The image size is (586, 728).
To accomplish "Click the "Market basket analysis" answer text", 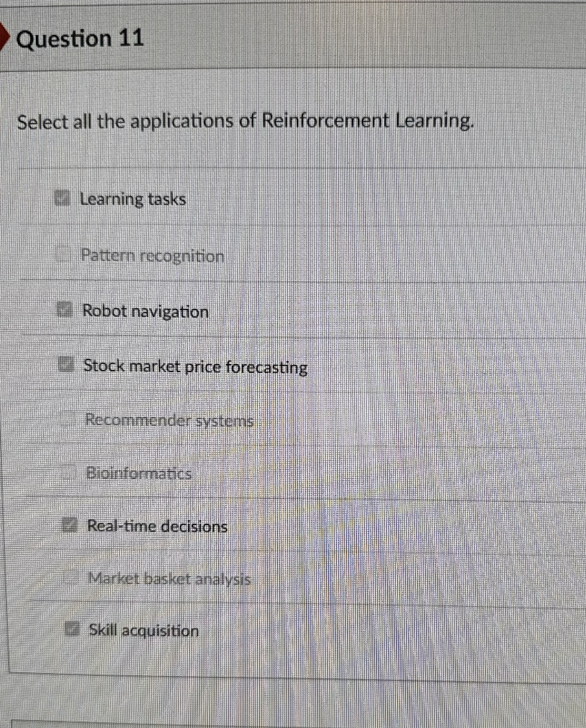I will pyautogui.click(x=168, y=579).
